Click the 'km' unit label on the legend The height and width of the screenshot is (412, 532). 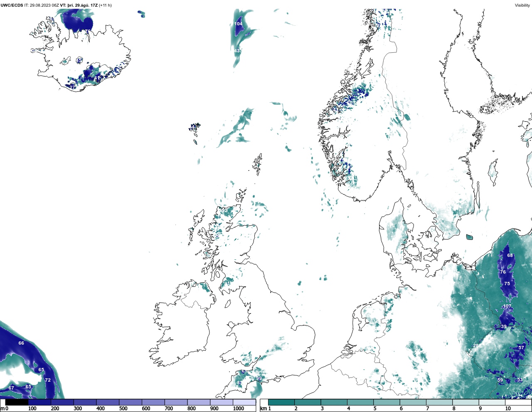pos(263,409)
